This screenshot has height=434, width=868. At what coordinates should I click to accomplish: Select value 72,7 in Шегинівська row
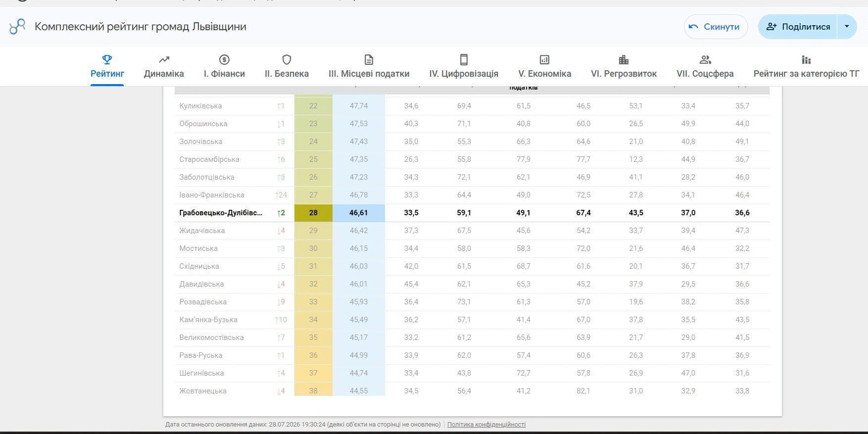click(x=524, y=373)
